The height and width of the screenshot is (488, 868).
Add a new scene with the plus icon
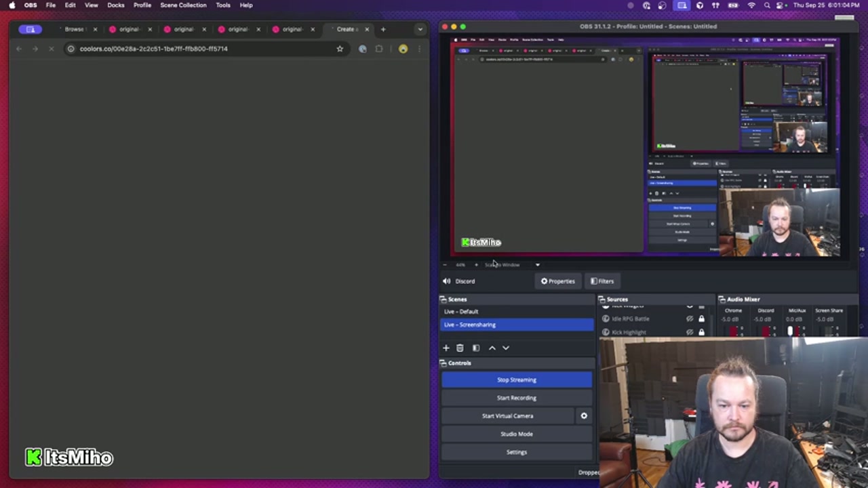click(x=446, y=348)
